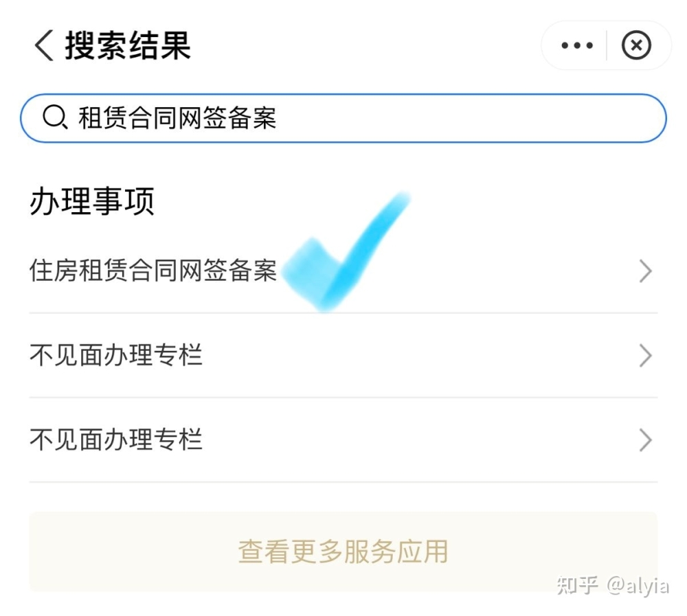The width and height of the screenshot is (687, 616).
Task: Click the divider inside the capsule menu
Action: [x=607, y=45]
